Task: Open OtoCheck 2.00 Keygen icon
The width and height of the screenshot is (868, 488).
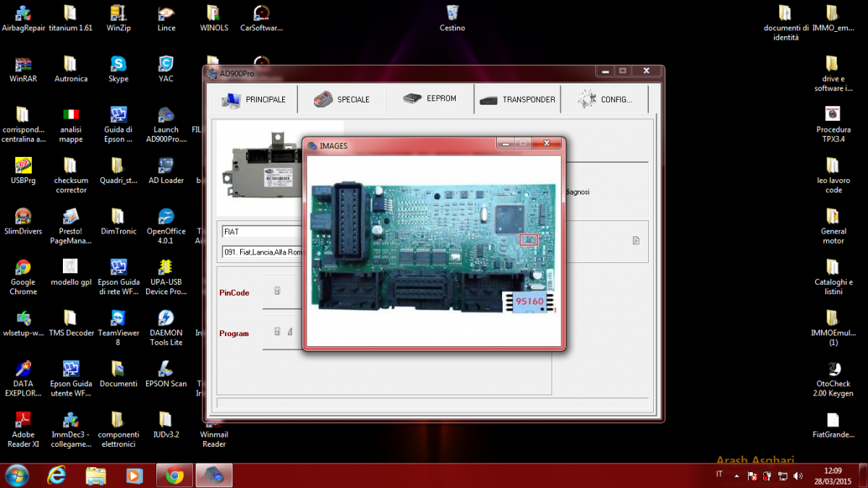Action: pos(833,378)
